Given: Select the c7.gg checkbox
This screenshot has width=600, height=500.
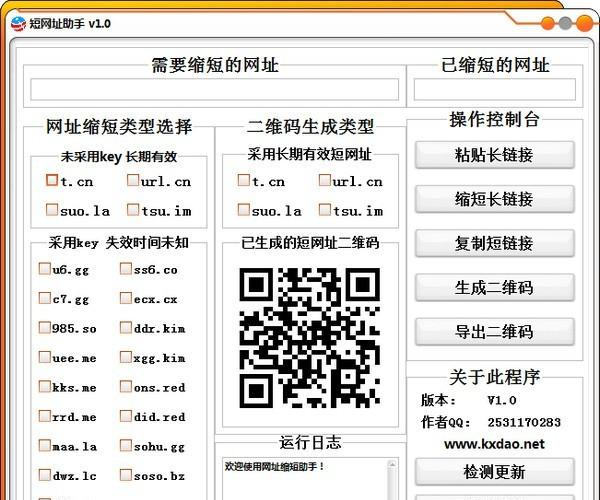Looking at the screenshot, I should pos(44,298).
